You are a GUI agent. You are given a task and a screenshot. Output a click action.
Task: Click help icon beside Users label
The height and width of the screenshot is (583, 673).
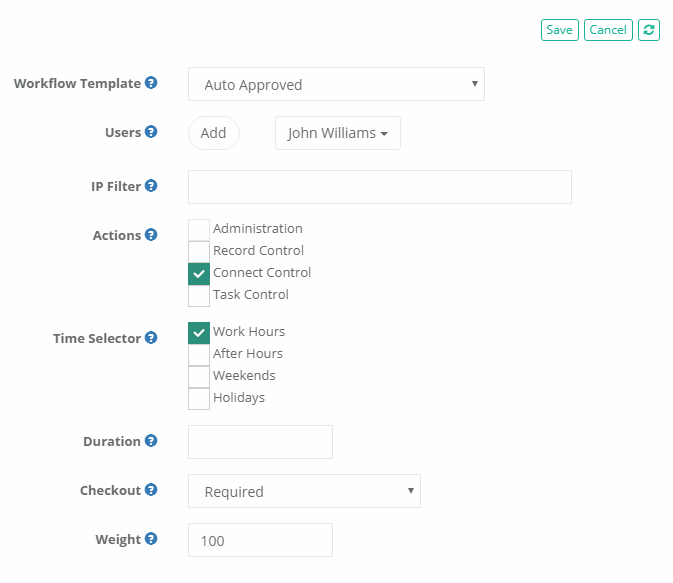pyautogui.click(x=151, y=132)
